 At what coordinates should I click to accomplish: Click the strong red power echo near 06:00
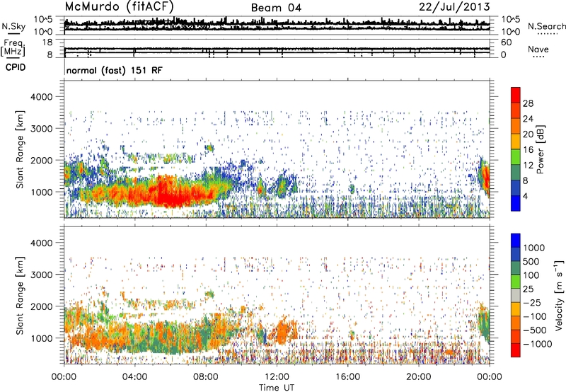171,195
